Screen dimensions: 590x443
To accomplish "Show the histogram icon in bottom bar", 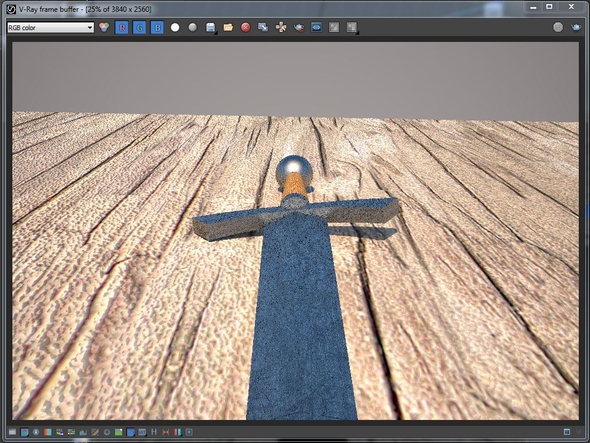I will (83, 432).
